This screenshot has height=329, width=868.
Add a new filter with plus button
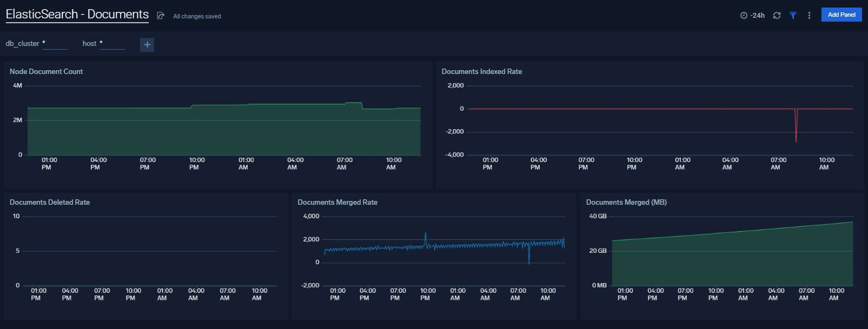pyautogui.click(x=147, y=45)
